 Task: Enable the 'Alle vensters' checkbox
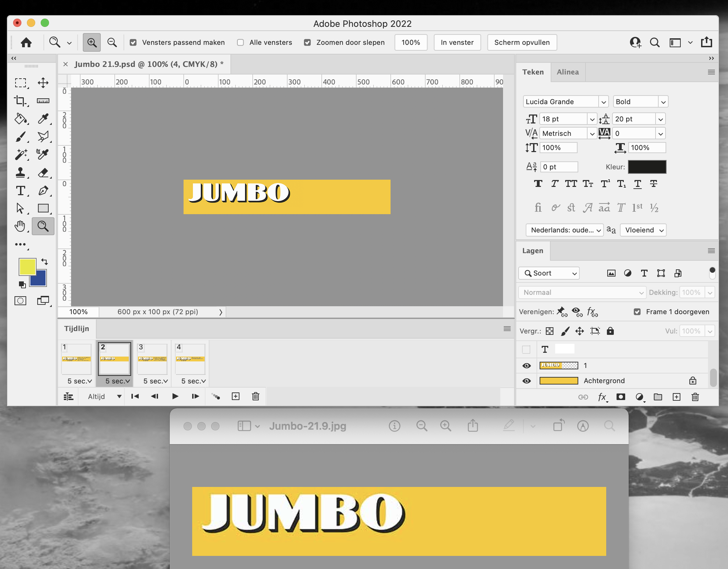(240, 42)
